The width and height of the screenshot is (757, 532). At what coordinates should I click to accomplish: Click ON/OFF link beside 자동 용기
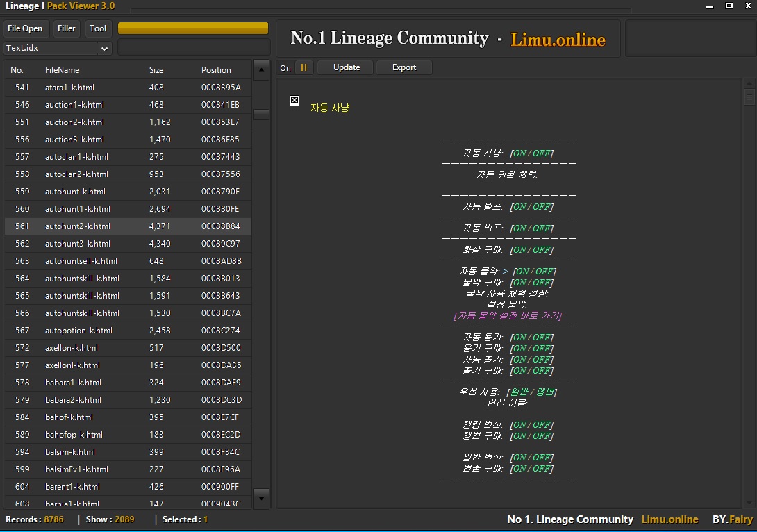[531, 338]
